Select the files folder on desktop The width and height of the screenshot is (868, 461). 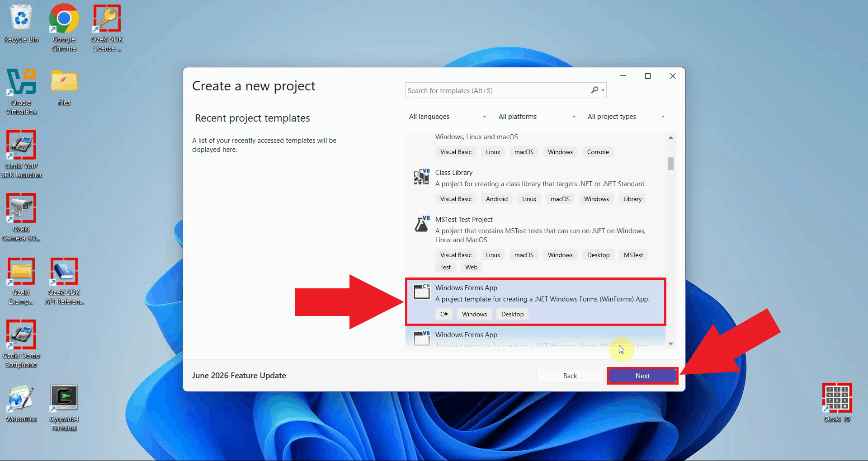click(64, 87)
